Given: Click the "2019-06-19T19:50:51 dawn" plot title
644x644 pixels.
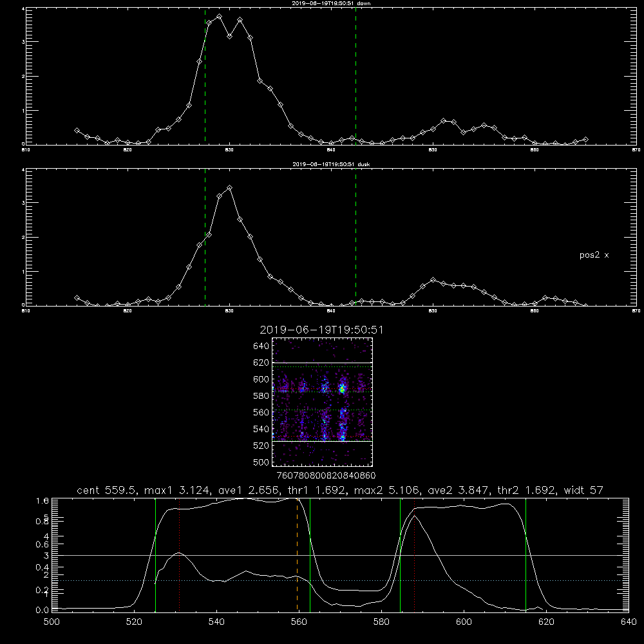Looking at the screenshot, I should pyautogui.click(x=331, y=3).
